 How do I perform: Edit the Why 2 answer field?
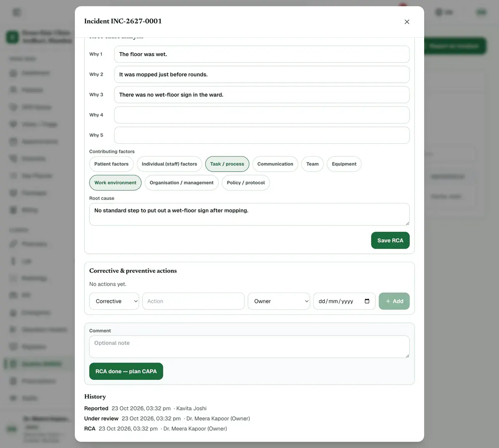[262, 74]
